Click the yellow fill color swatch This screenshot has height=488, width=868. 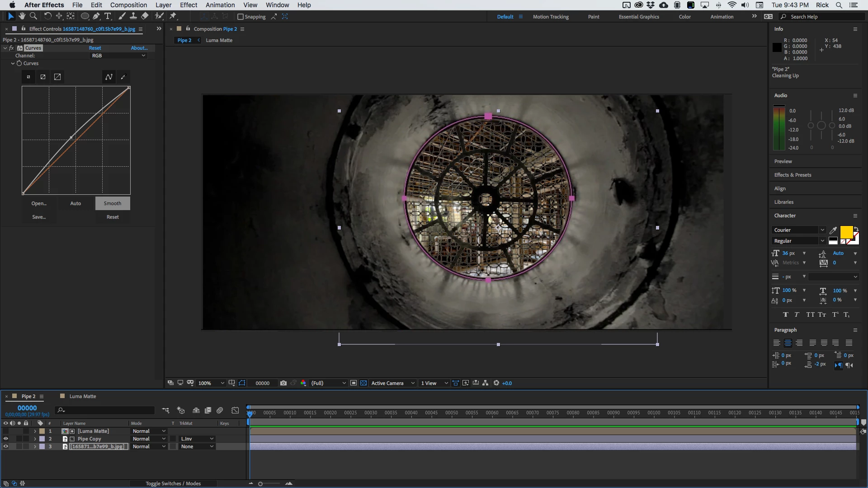846,232
